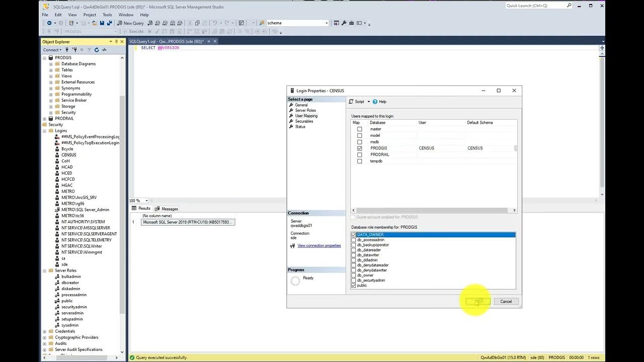Check the Map box for master database

click(359, 129)
